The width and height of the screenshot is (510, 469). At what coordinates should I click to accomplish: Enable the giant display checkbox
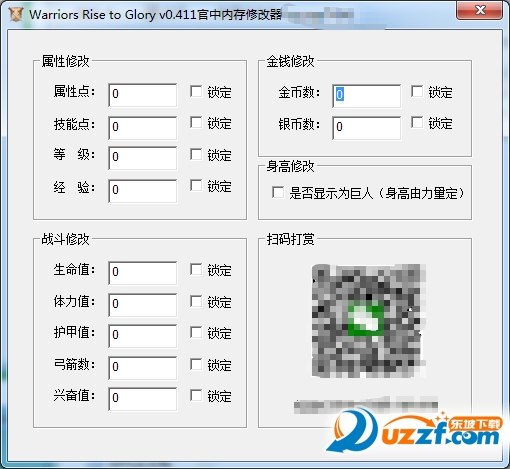tap(278, 192)
